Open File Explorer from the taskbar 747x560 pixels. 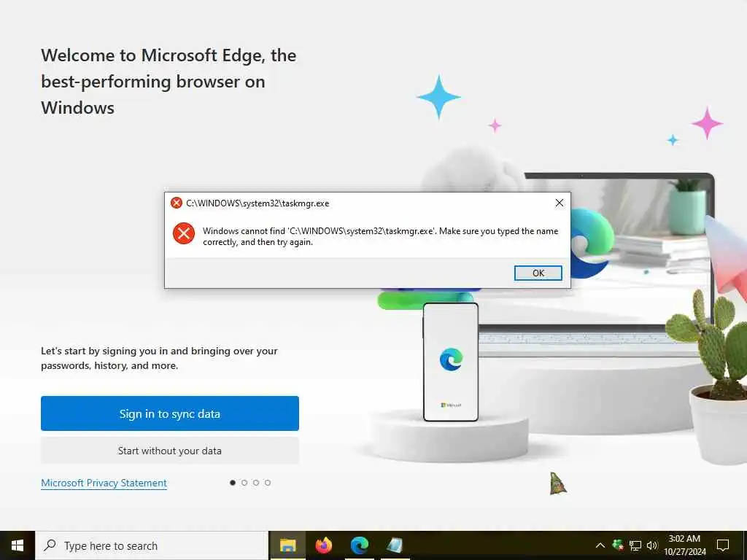287,545
